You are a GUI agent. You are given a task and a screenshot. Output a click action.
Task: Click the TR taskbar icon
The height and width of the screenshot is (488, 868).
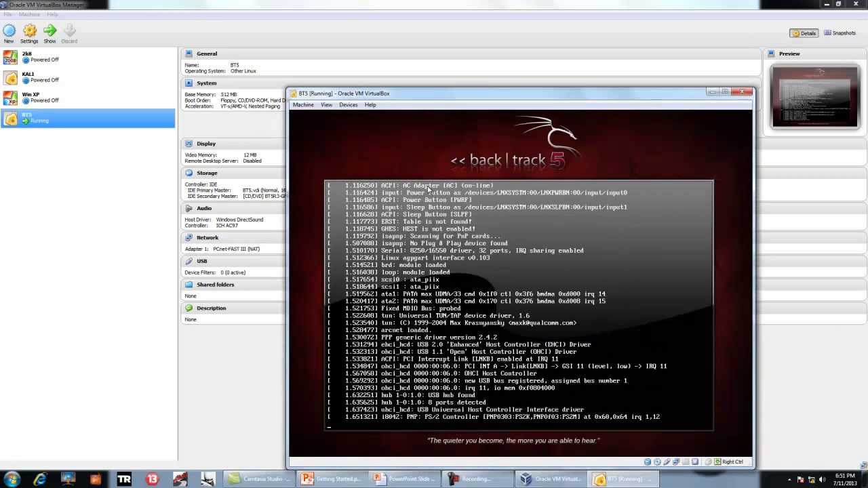[124, 479]
